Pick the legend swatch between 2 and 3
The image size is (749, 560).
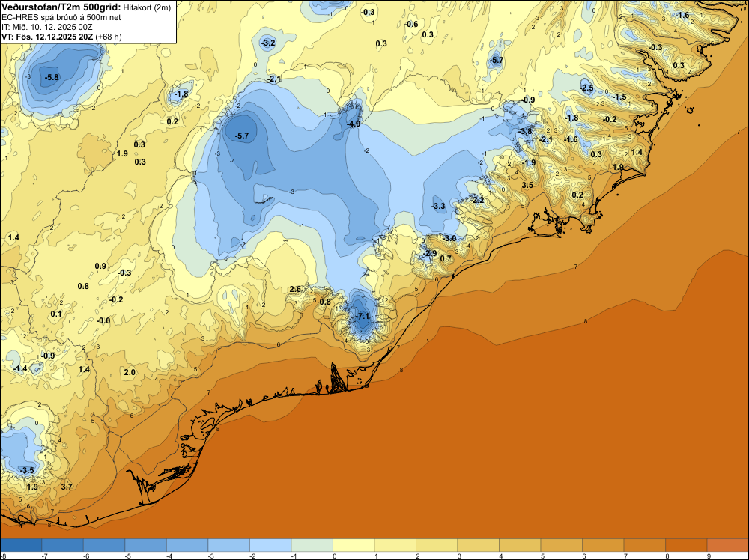click(x=437, y=545)
